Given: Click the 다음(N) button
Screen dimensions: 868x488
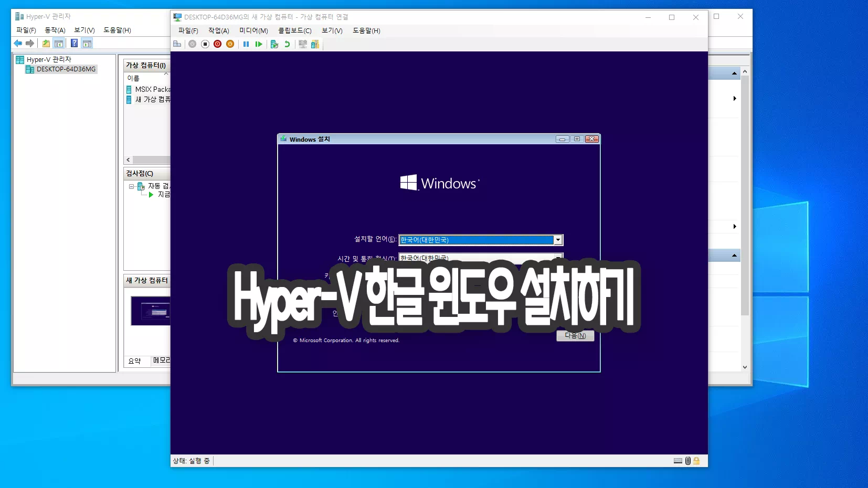Looking at the screenshot, I should 575,336.
